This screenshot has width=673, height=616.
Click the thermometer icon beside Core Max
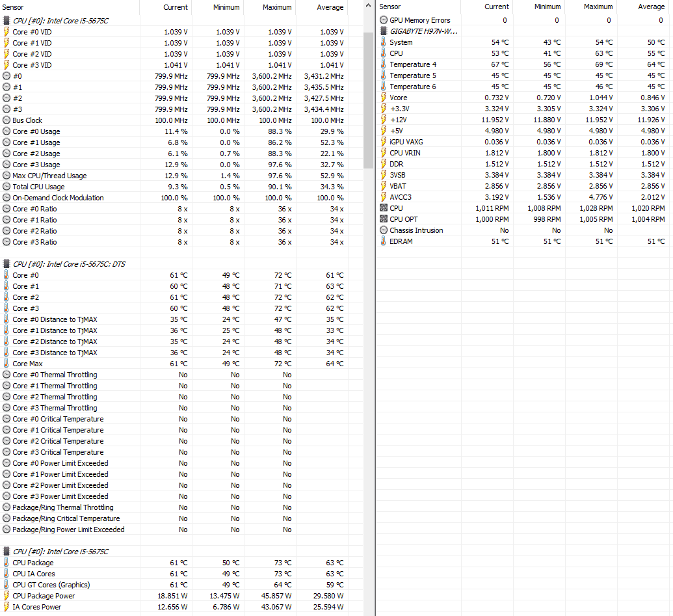tap(7, 364)
